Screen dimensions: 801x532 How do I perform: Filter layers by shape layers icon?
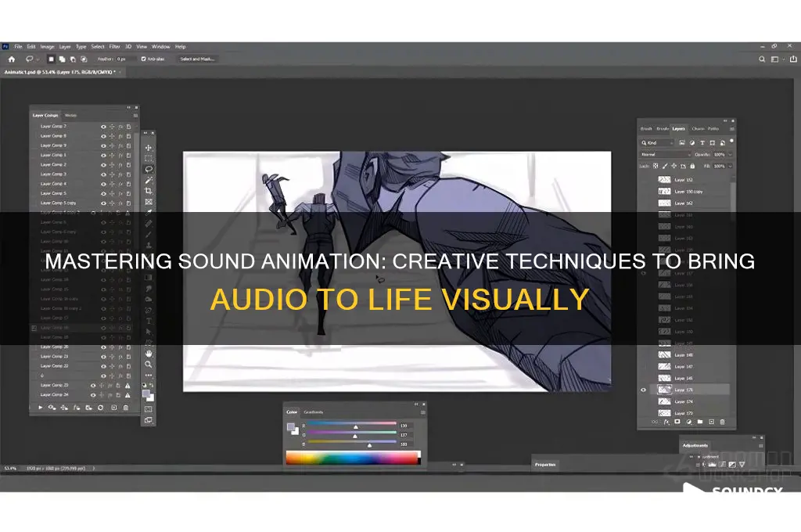click(x=712, y=142)
